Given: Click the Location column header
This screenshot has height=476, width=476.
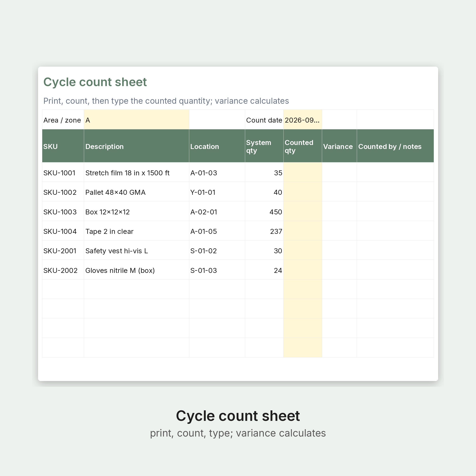Looking at the screenshot, I should (x=217, y=146).
